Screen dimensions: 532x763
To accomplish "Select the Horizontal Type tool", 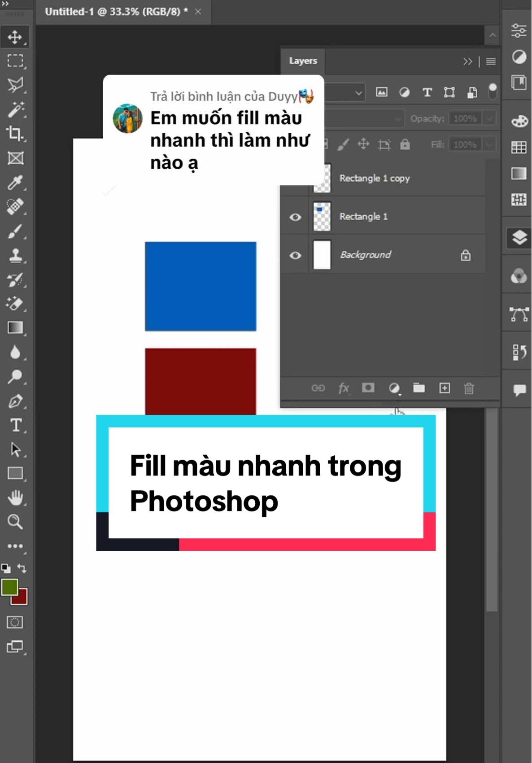I will 15,425.
